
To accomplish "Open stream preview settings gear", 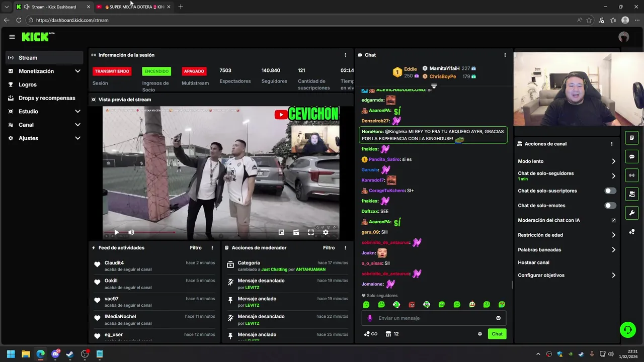I will (x=326, y=232).
